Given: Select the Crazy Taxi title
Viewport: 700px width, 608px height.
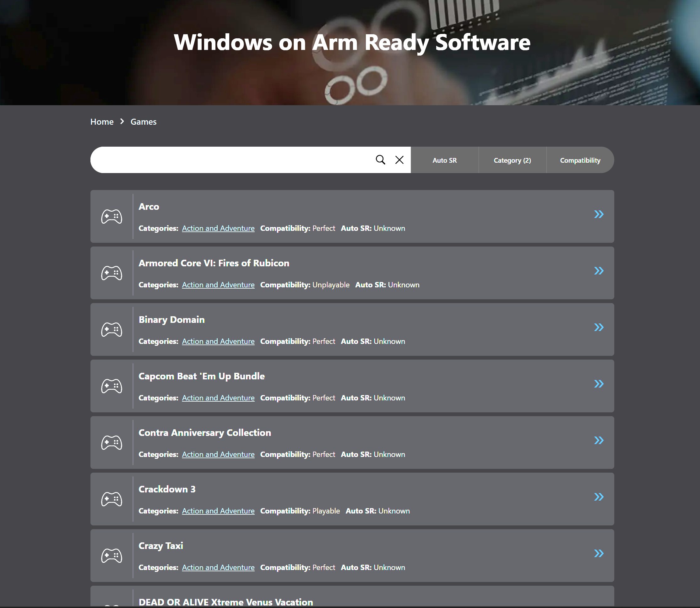Looking at the screenshot, I should click(161, 546).
